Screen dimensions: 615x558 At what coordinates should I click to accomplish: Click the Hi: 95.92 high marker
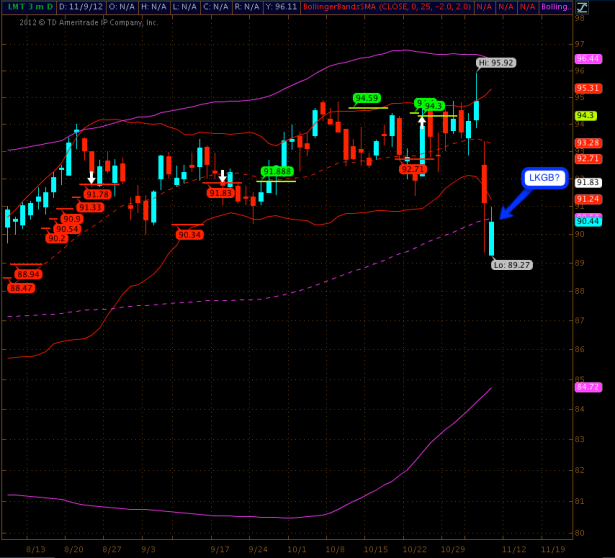tap(496, 62)
